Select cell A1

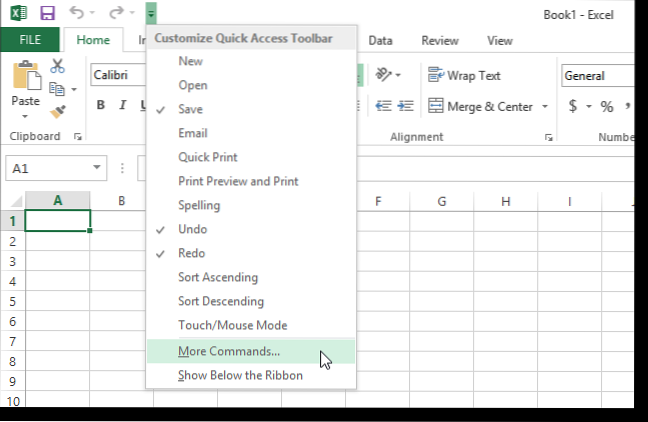click(58, 221)
